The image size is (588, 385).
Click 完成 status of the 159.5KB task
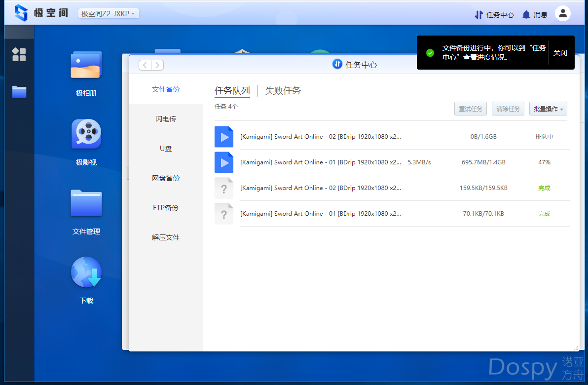click(x=544, y=188)
